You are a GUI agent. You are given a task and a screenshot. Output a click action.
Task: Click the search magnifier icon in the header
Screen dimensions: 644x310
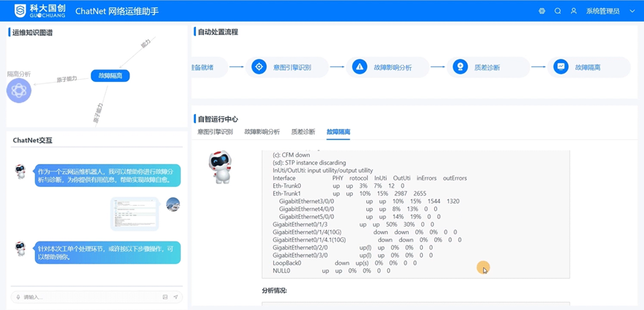(558, 11)
